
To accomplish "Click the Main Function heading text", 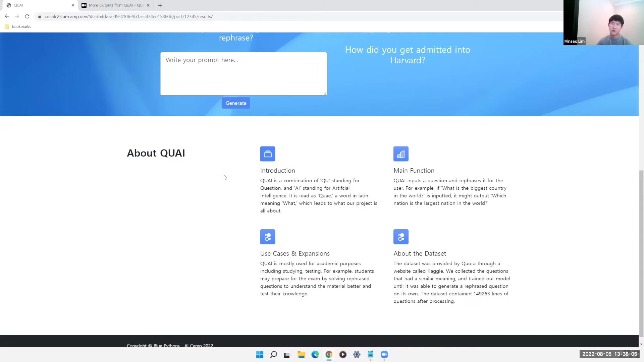I will point(414,171).
